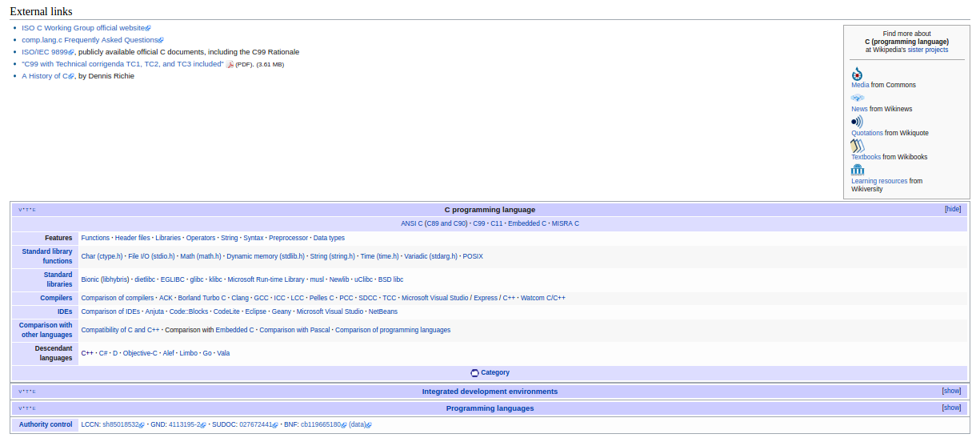This screenshot has width=980, height=442.
Task: Open the GCC link
Action: point(261,298)
